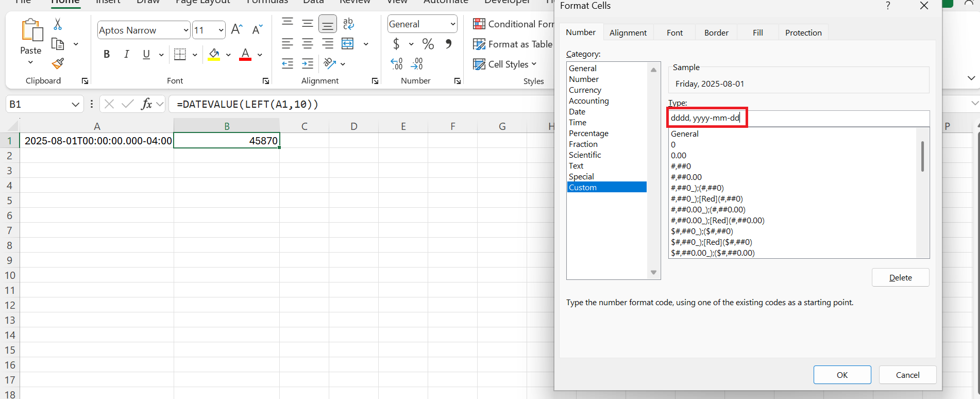This screenshot has width=980, height=399.
Task: Switch to Protection tab in dialog
Action: point(803,32)
